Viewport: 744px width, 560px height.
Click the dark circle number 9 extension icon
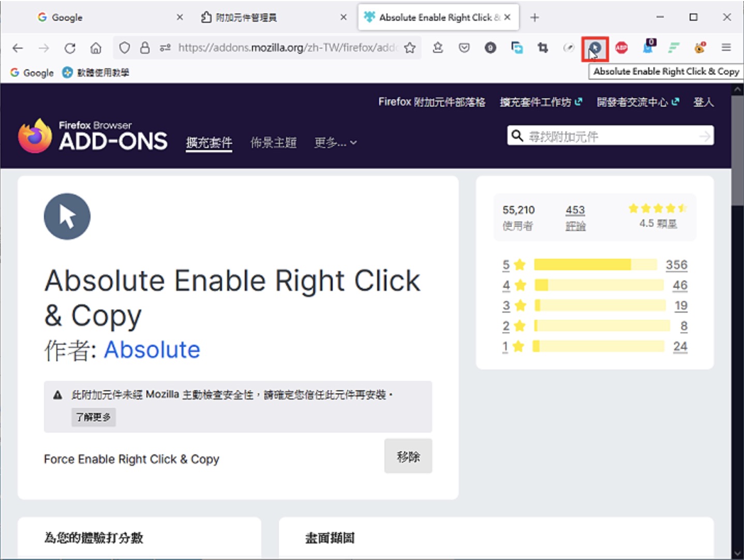click(x=490, y=48)
